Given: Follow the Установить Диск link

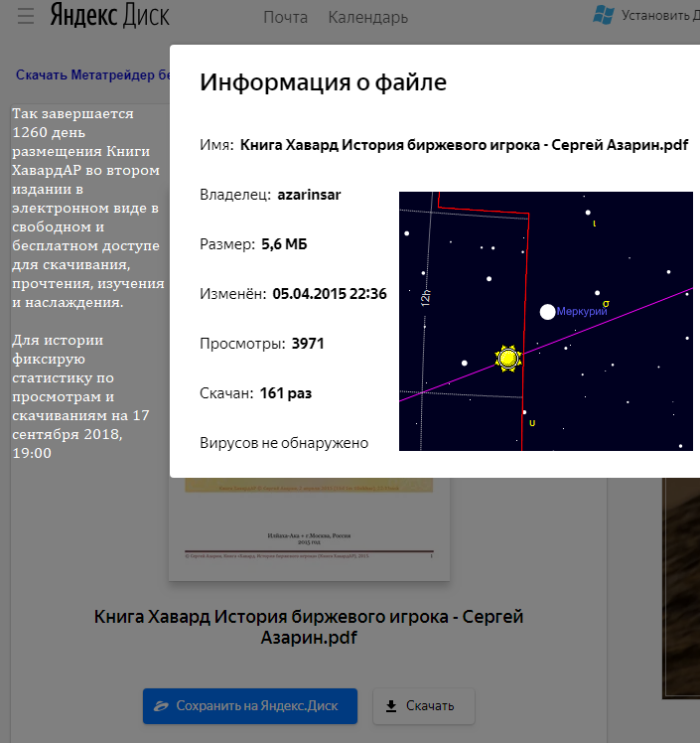Looking at the screenshot, I should [x=659, y=15].
